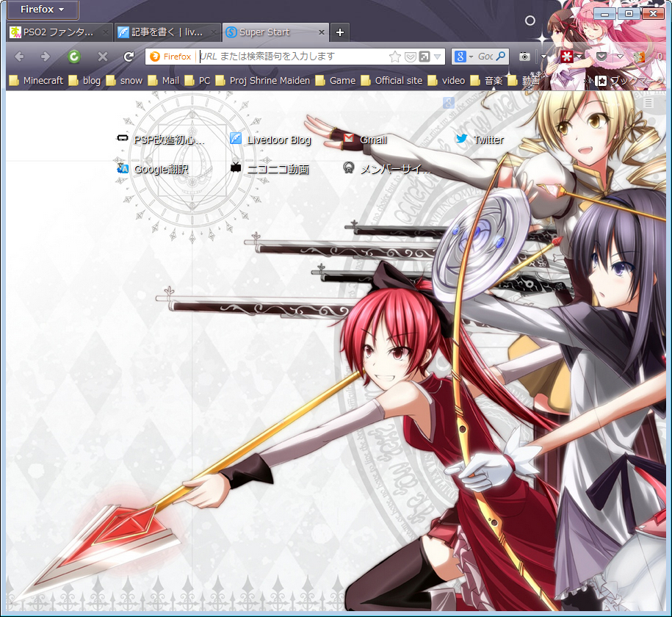Click the Pocket icon in address bar
Image resolution: width=672 pixels, height=617 pixels.
(x=410, y=57)
